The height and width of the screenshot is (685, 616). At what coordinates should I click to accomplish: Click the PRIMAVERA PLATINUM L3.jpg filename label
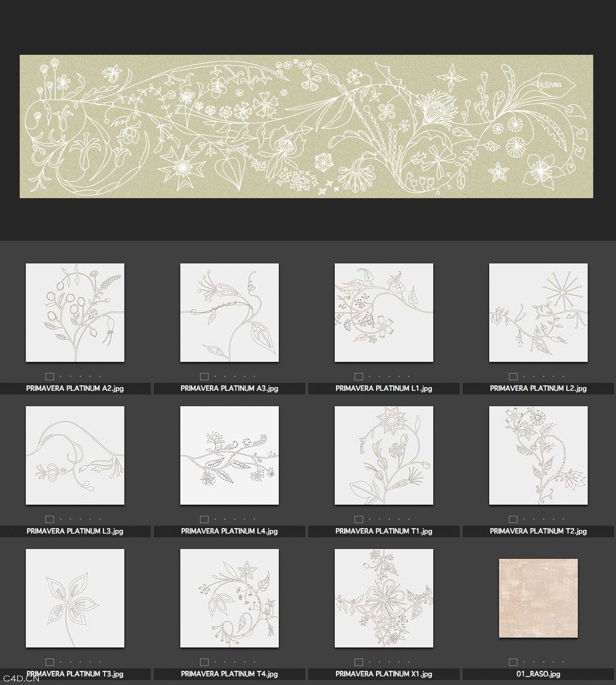coord(75,531)
